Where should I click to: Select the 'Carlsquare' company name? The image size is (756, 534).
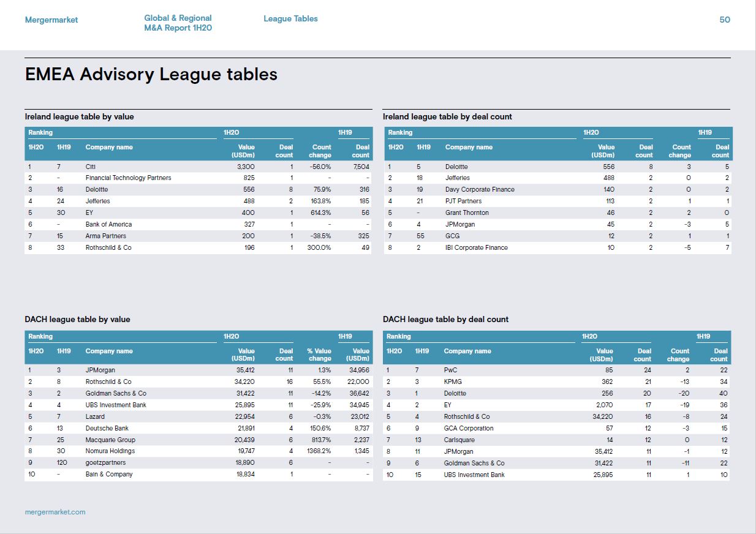pyautogui.click(x=459, y=440)
